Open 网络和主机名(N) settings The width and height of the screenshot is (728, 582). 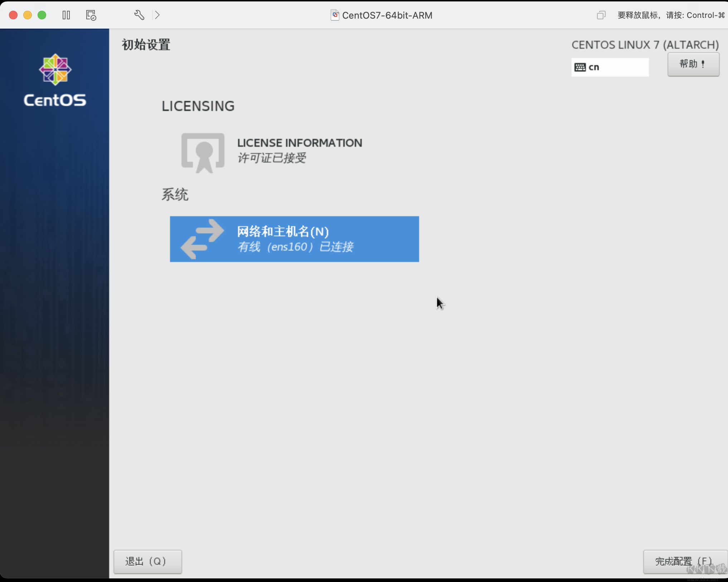pyautogui.click(x=294, y=239)
